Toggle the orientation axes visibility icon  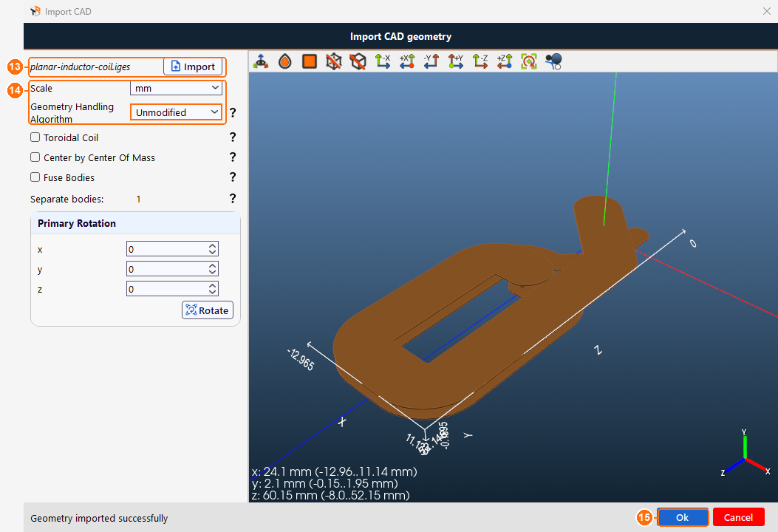261,61
